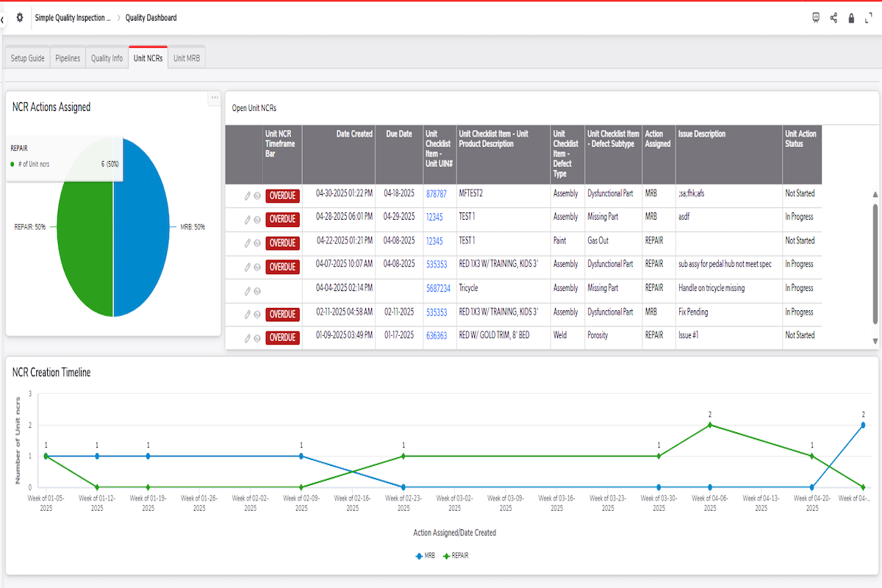Click the presentation display icon top right
882x588 pixels.
coord(815,18)
